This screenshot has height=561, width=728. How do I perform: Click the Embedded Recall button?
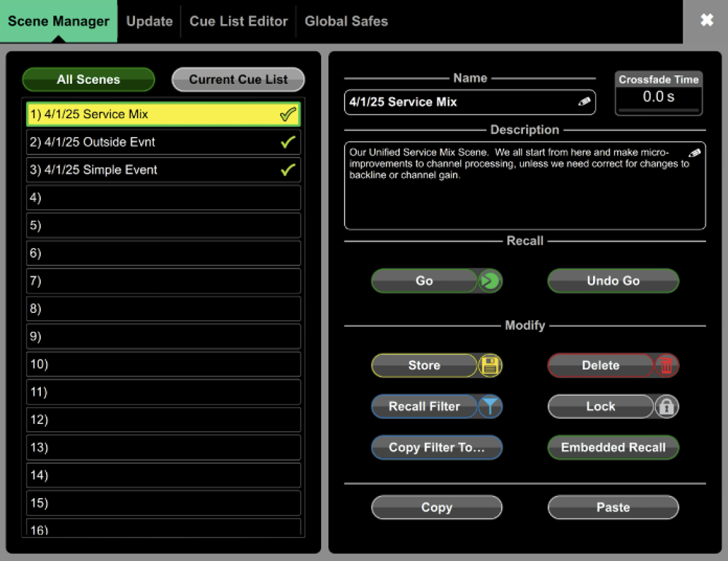coord(613,447)
